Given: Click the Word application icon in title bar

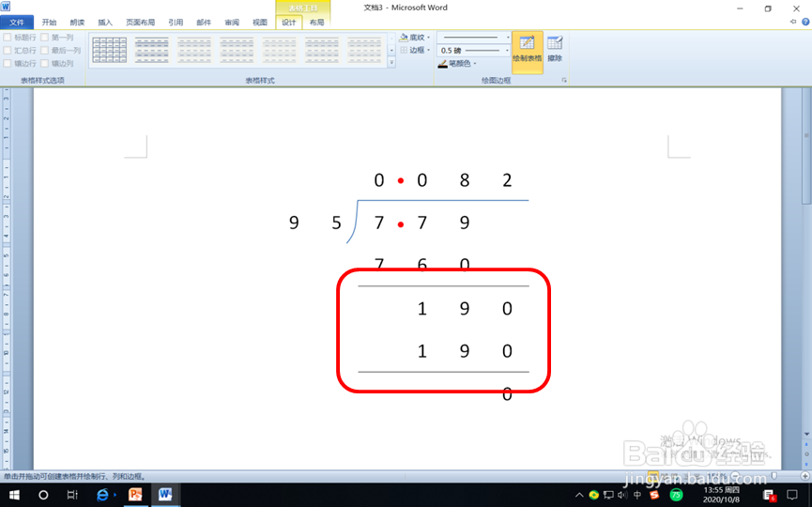Looking at the screenshot, I should tap(6, 7).
